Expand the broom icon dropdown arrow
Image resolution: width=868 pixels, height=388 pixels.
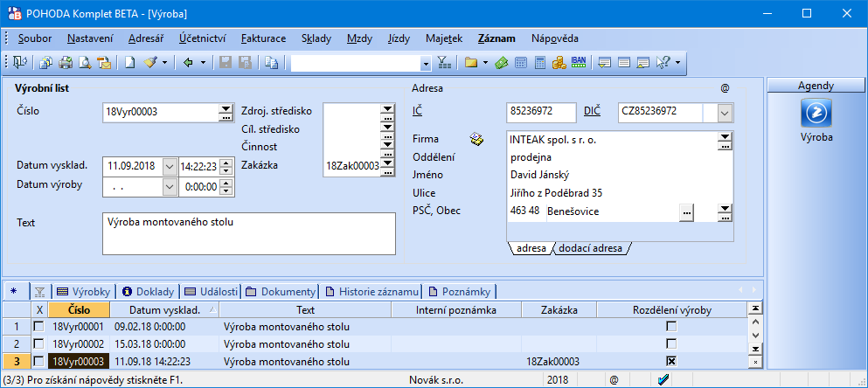(x=164, y=63)
